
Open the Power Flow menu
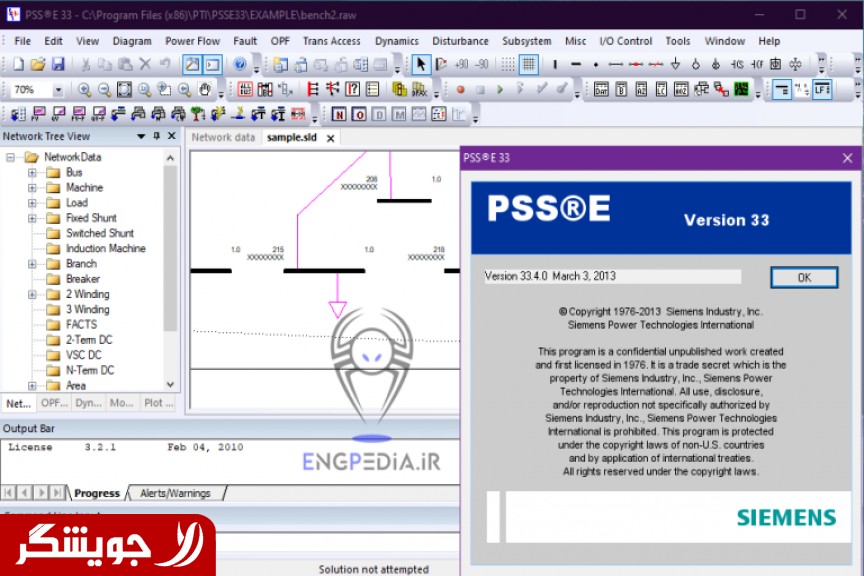(x=192, y=41)
